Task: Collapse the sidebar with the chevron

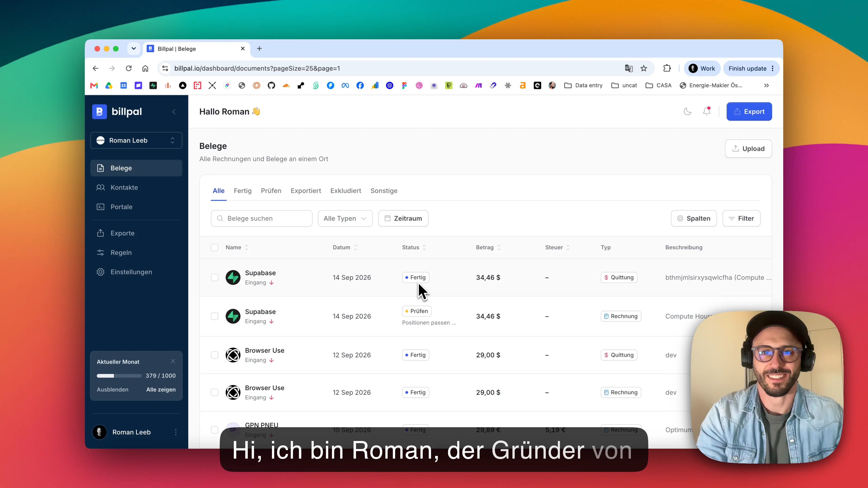Action: (x=174, y=112)
